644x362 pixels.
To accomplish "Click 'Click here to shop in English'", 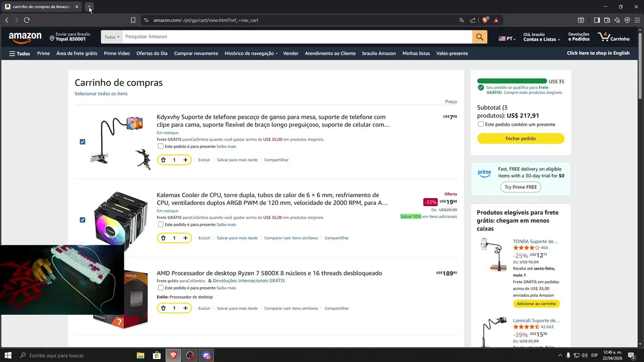I will 598,53.
